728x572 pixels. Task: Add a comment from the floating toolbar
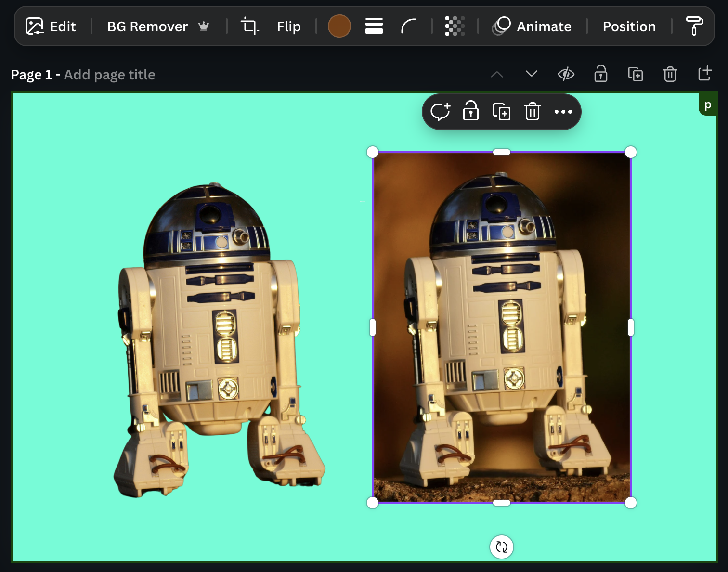(440, 112)
